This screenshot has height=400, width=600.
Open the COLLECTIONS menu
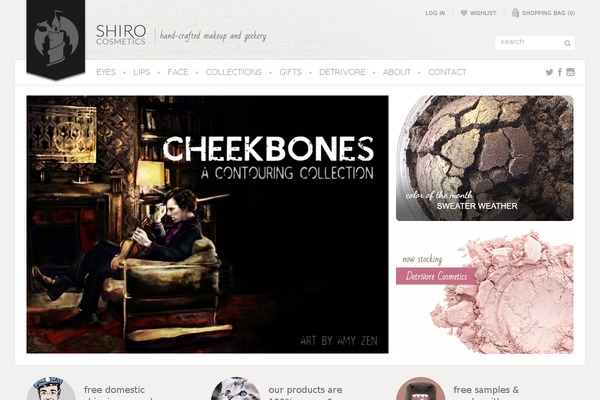pyautogui.click(x=234, y=72)
